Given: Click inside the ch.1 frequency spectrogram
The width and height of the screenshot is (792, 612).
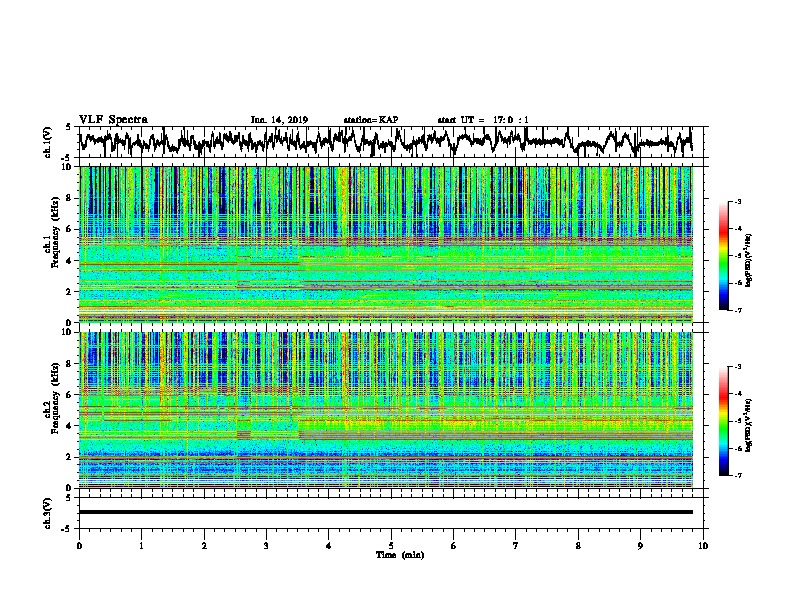Looking at the screenshot, I should [x=386, y=244].
